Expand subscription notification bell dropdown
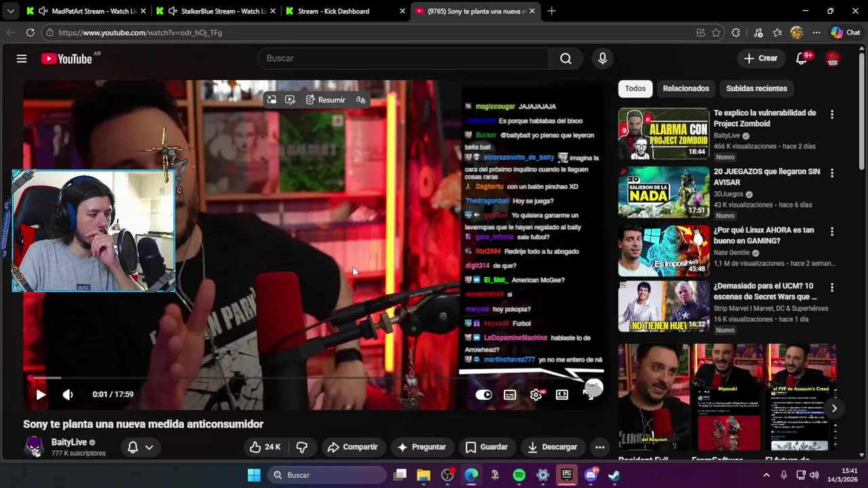The height and width of the screenshot is (488, 868). pyautogui.click(x=140, y=447)
